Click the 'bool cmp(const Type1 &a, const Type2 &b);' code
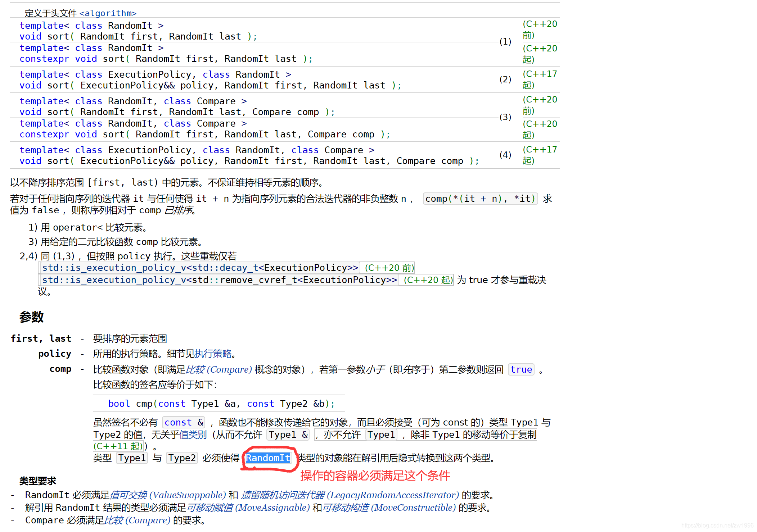757x532 pixels. [x=221, y=404]
